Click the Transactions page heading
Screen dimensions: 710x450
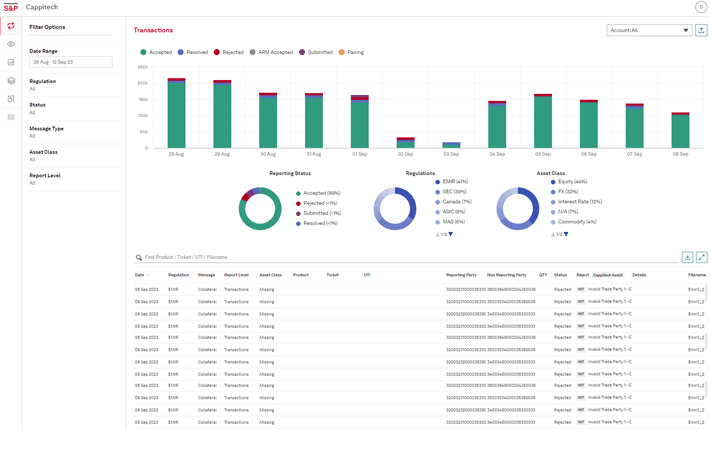point(153,30)
